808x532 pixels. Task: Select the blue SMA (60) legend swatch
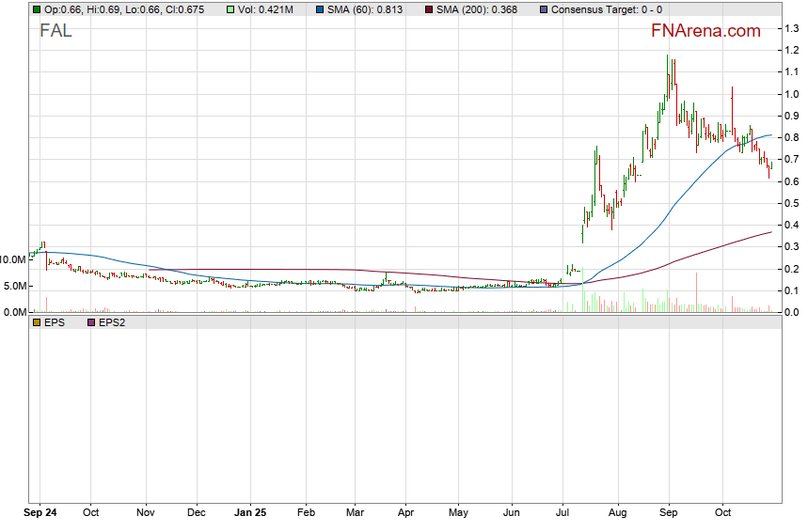(x=320, y=9)
